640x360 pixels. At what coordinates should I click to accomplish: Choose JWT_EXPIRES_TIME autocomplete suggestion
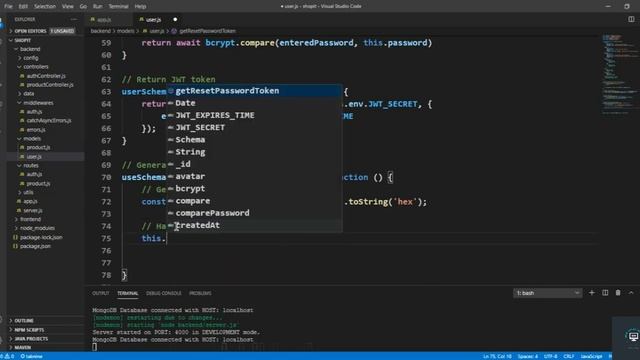(254, 116)
